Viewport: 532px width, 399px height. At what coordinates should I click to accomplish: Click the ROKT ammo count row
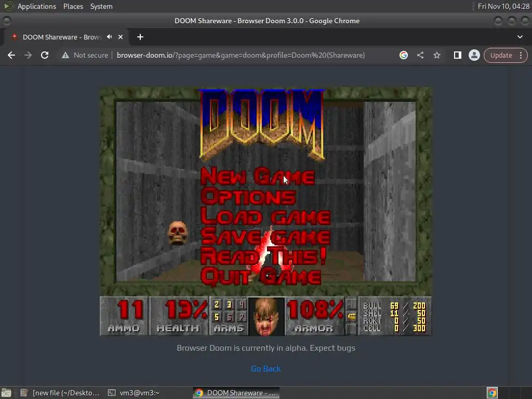pyautogui.click(x=394, y=321)
